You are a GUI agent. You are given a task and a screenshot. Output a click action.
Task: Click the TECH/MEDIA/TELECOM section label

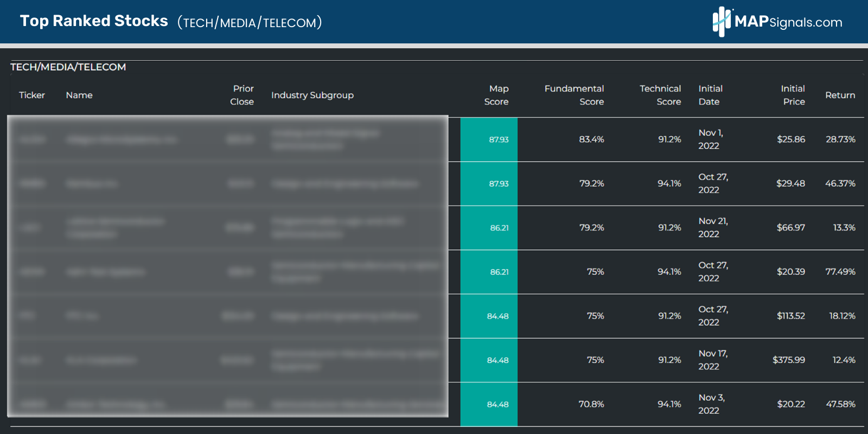pos(68,67)
